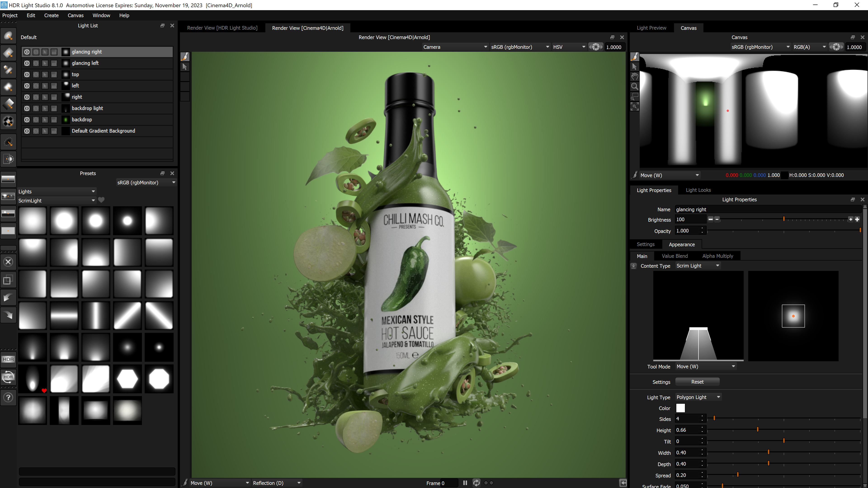Open the Light Looks tab
This screenshot has height=488, width=868.
(x=698, y=190)
